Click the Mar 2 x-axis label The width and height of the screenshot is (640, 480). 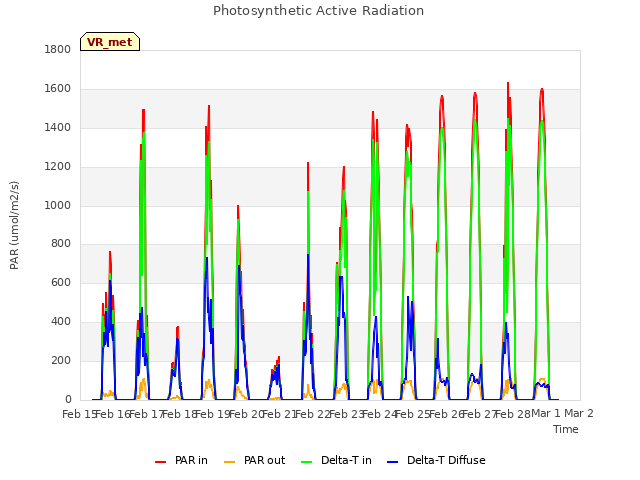[579, 414]
